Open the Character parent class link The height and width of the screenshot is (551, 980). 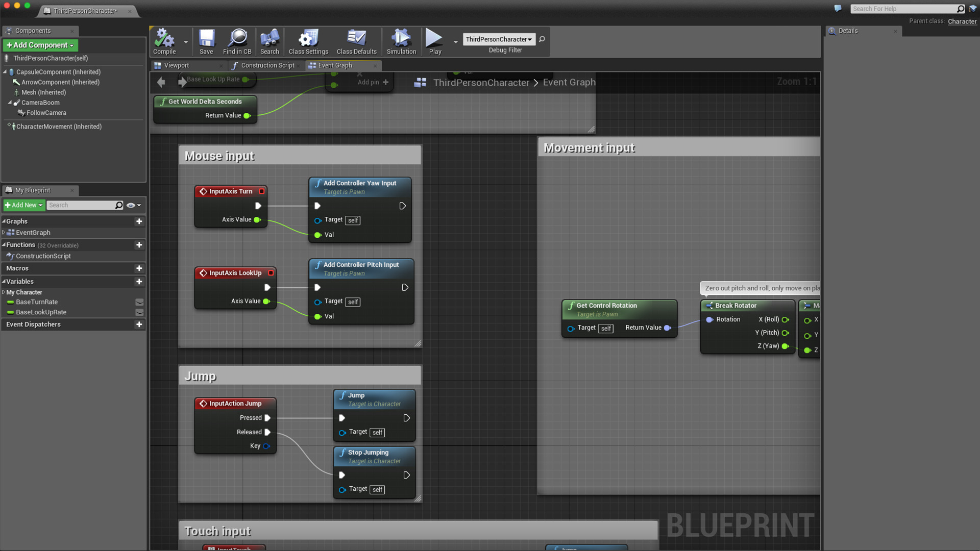962,21
